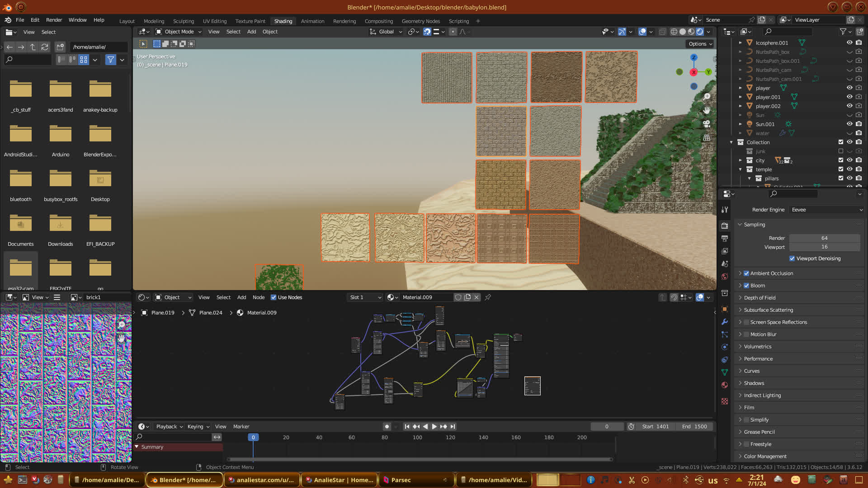The width and height of the screenshot is (868, 488).
Task: Click the viewport camera view icon
Action: pyautogui.click(x=707, y=124)
